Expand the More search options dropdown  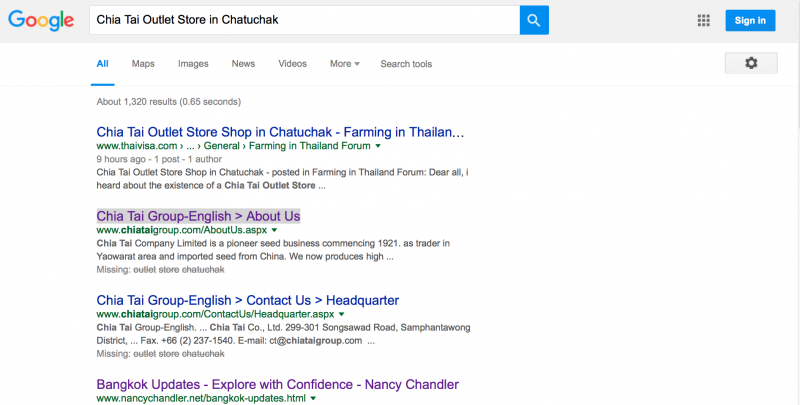(x=345, y=64)
